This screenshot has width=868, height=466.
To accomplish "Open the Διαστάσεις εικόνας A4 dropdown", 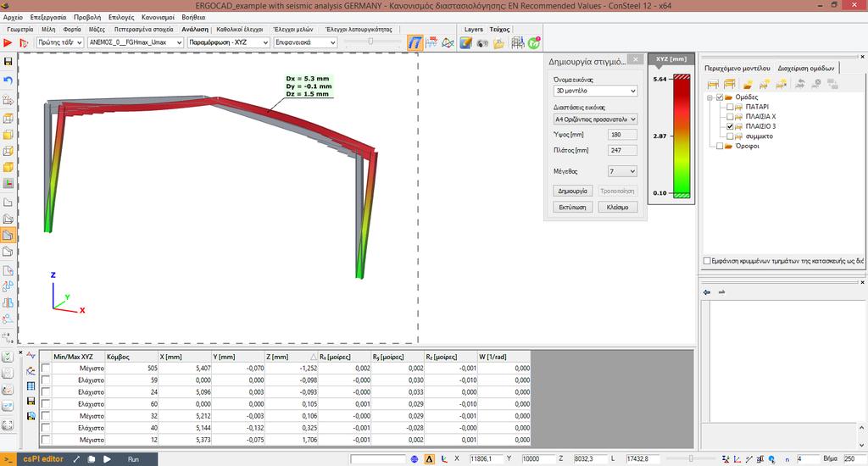I will [595, 119].
